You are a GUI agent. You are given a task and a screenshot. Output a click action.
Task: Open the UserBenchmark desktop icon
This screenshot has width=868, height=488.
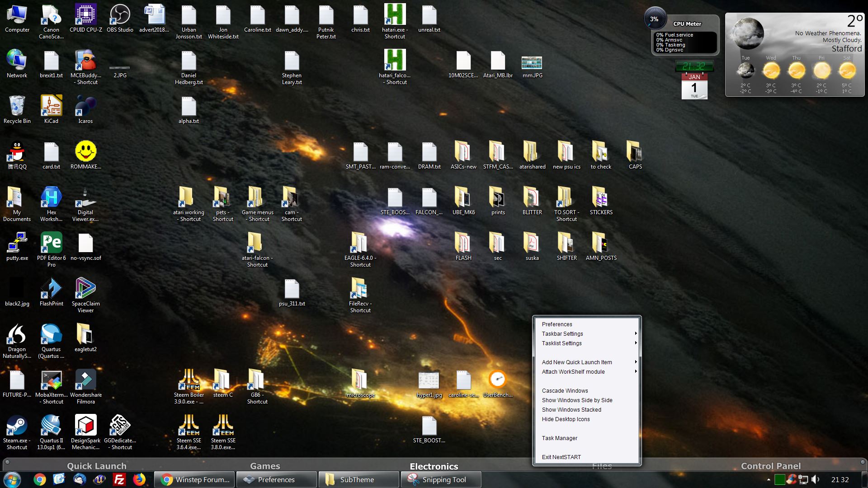coord(497,380)
